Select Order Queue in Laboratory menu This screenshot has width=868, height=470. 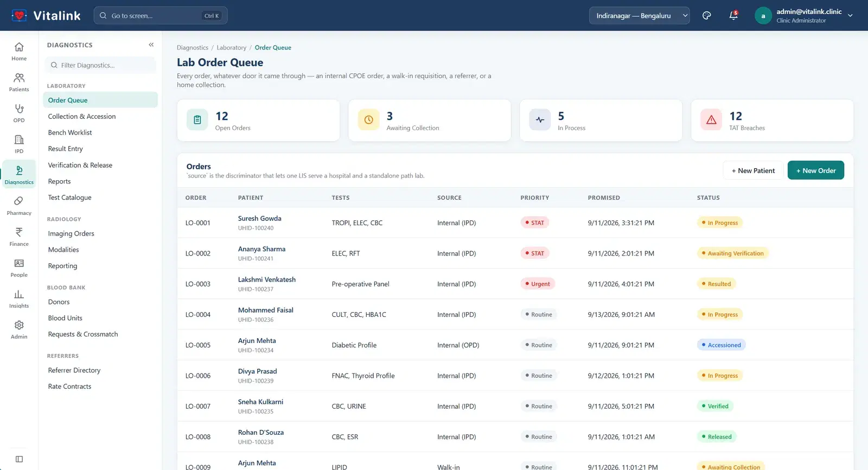pyautogui.click(x=100, y=100)
